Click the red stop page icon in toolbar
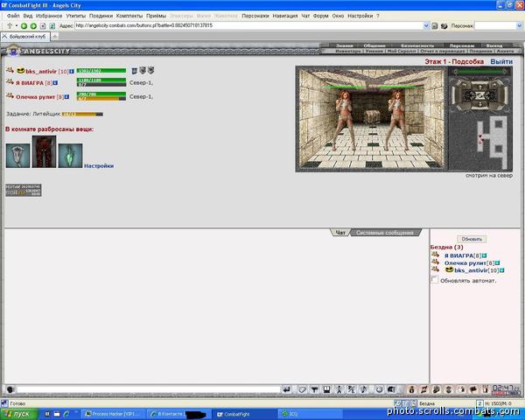The width and height of the screenshot is (525, 420). [43, 25]
